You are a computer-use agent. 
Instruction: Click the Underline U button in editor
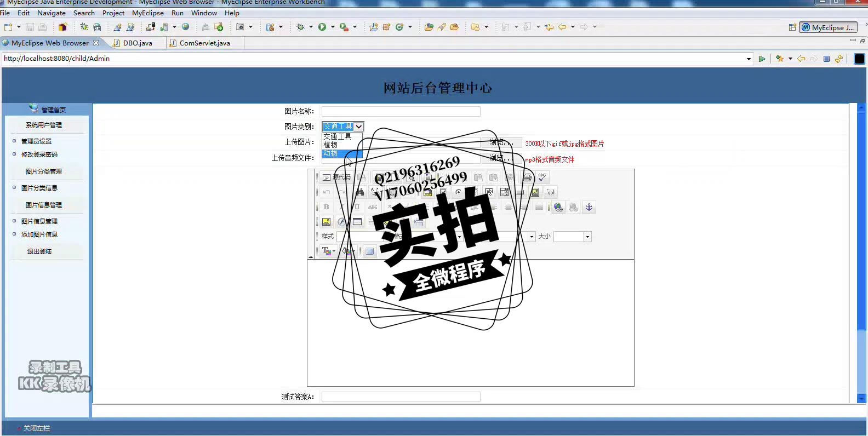pyautogui.click(x=357, y=207)
